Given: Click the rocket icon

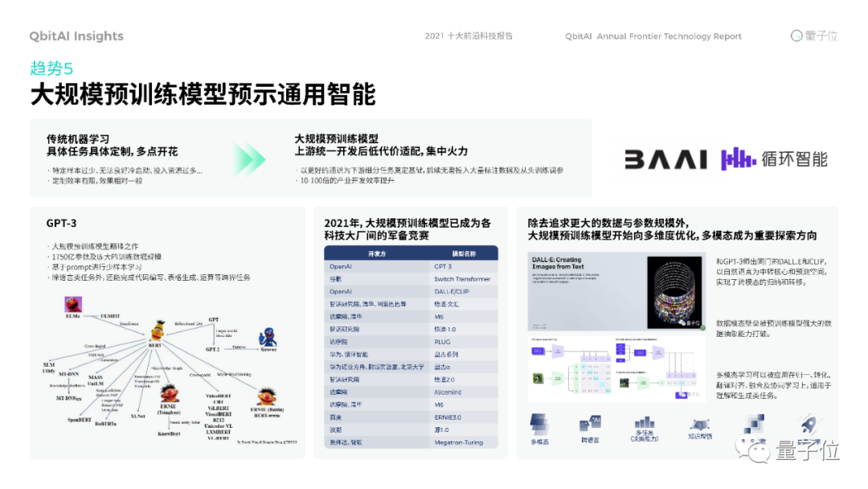Looking at the screenshot, I should coord(809,425).
